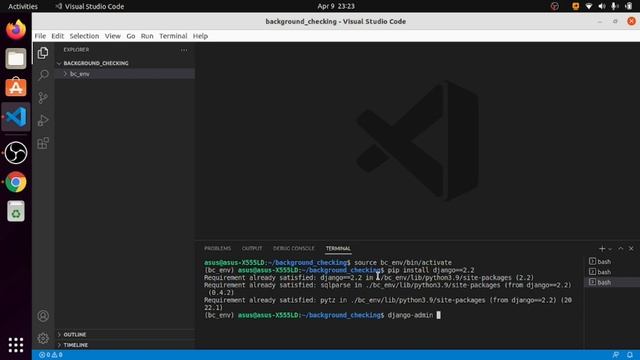Screen dimensions: 640x360
Task: Open the Extensions view
Action: [43, 143]
